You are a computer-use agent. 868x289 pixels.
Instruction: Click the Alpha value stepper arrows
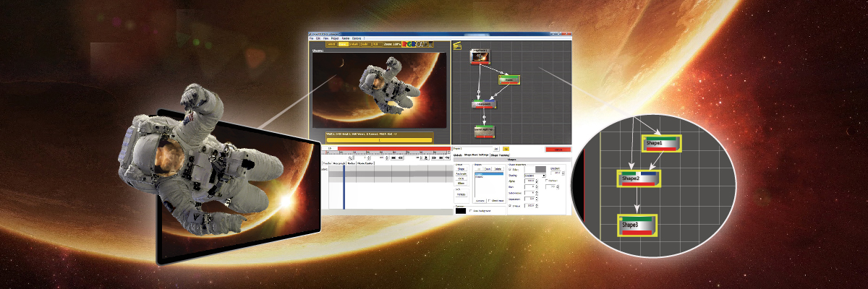tap(537, 181)
